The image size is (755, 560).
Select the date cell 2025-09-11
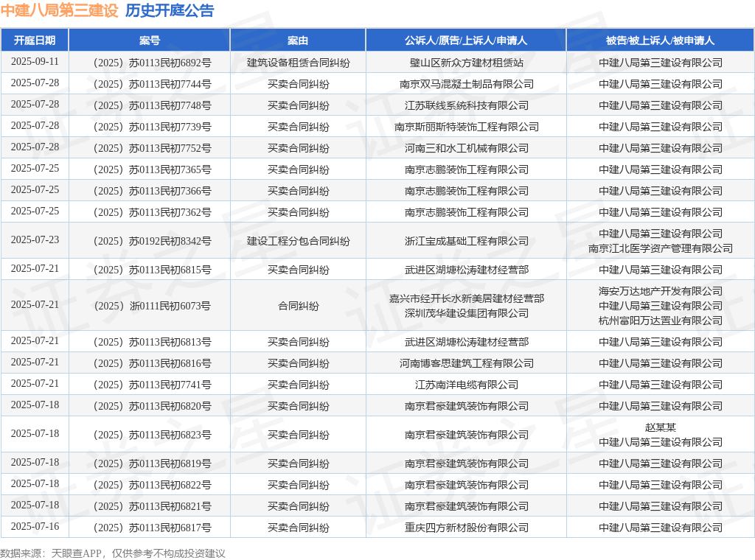(x=35, y=62)
